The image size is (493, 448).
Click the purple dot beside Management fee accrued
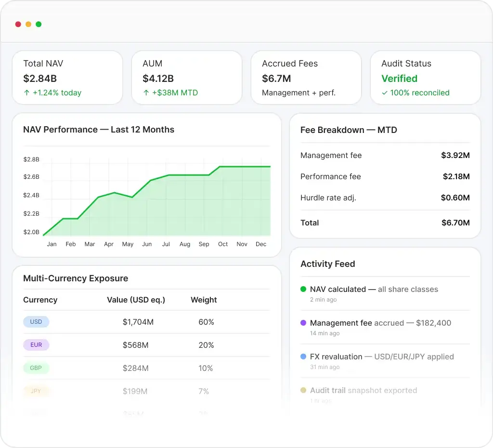(303, 323)
